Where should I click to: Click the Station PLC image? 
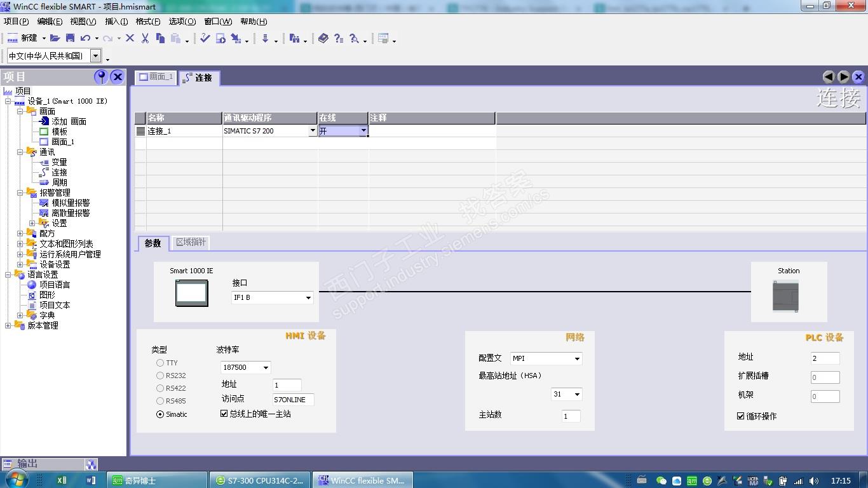tap(786, 296)
